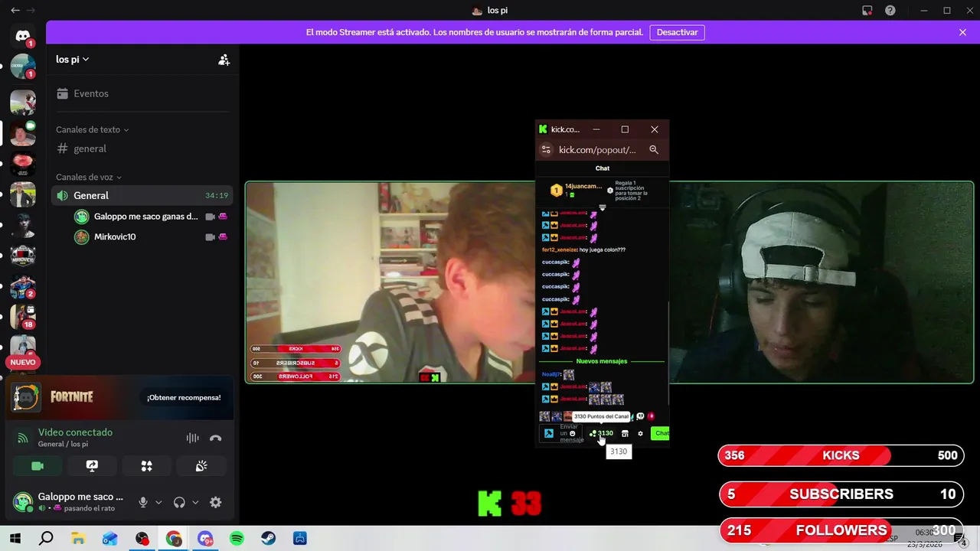Click the kick.com/popout address bar
Screen dimensions: 980x551
click(x=597, y=150)
